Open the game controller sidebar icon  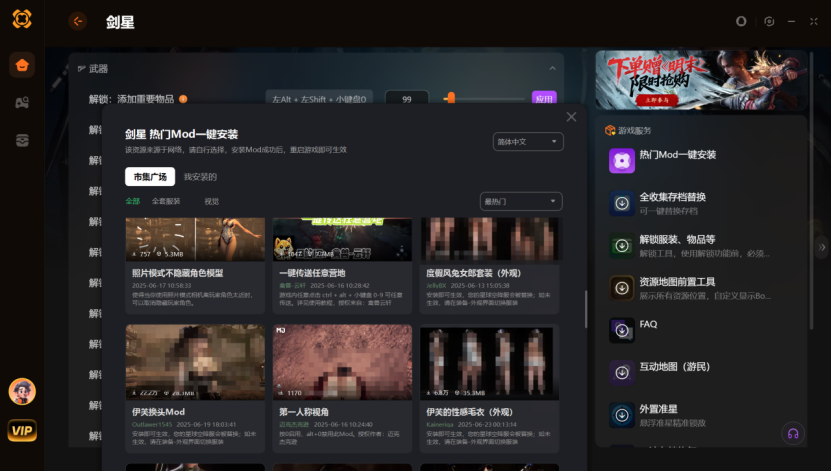tap(22, 103)
